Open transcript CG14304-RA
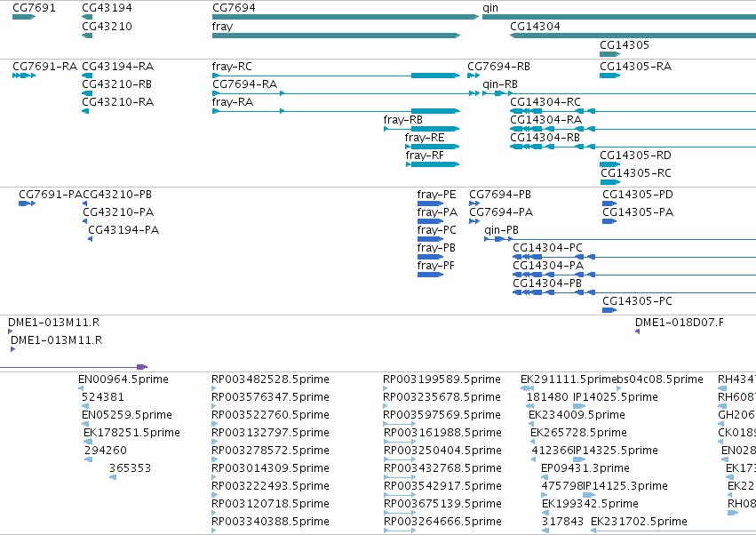Viewport: 756px width, 535px height. pos(545,120)
